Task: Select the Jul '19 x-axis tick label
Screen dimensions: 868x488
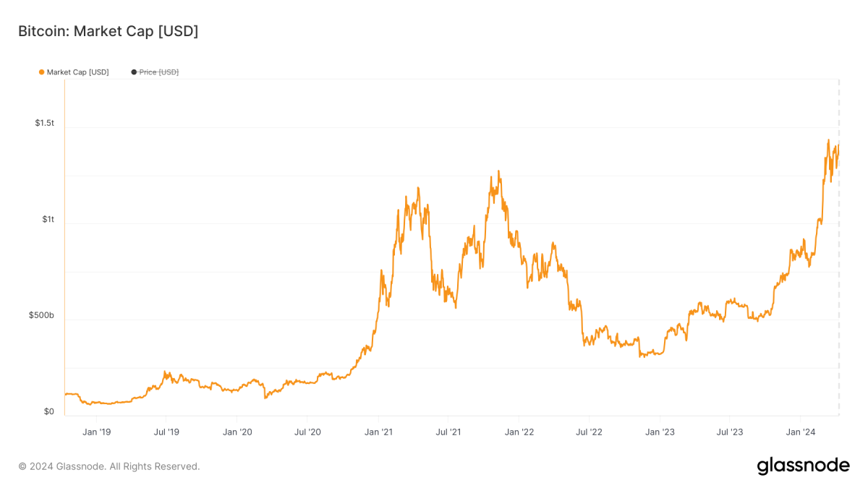Action: click(x=166, y=432)
